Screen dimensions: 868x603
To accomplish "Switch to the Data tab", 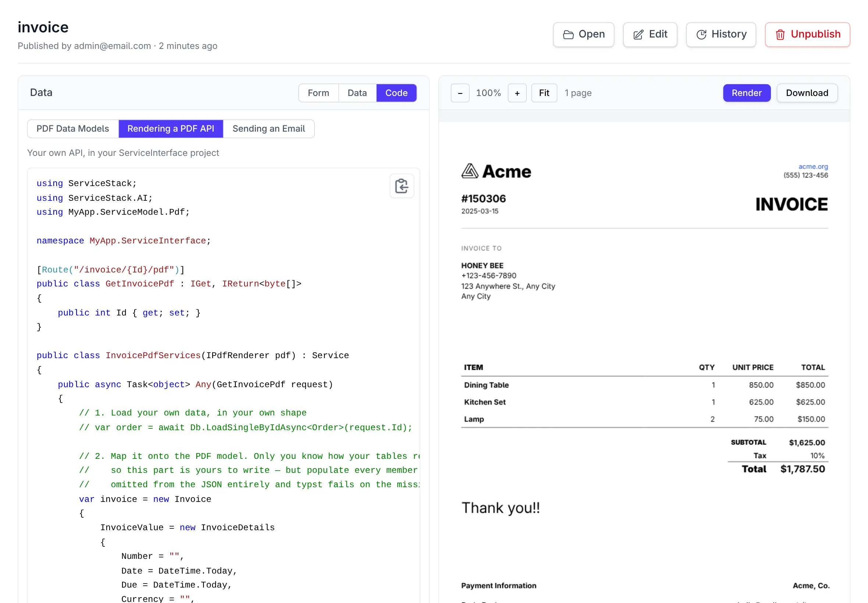I will [357, 93].
